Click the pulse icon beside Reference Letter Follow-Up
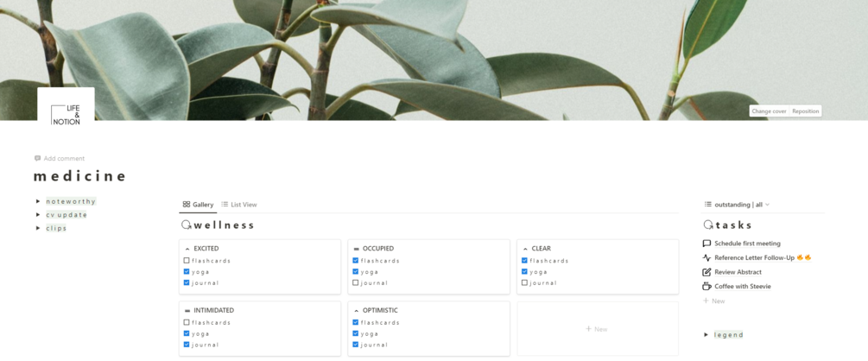Image resolution: width=868 pixels, height=361 pixels. tap(706, 257)
